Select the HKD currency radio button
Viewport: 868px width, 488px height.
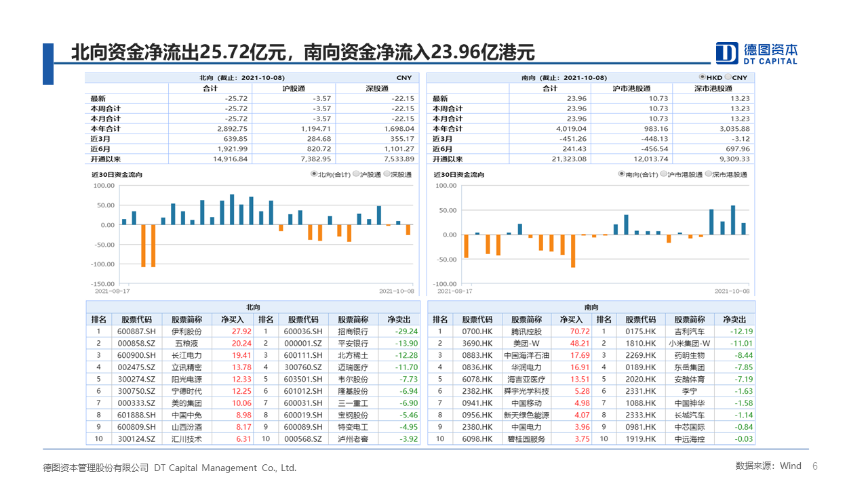click(703, 77)
